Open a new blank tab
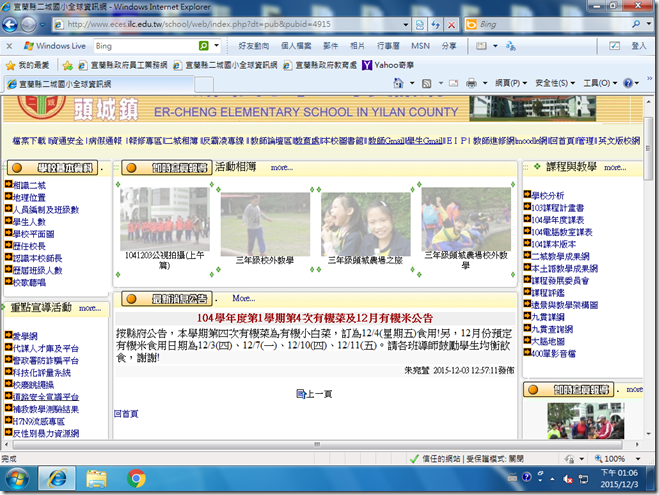 pyautogui.click(x=204, y=84)
